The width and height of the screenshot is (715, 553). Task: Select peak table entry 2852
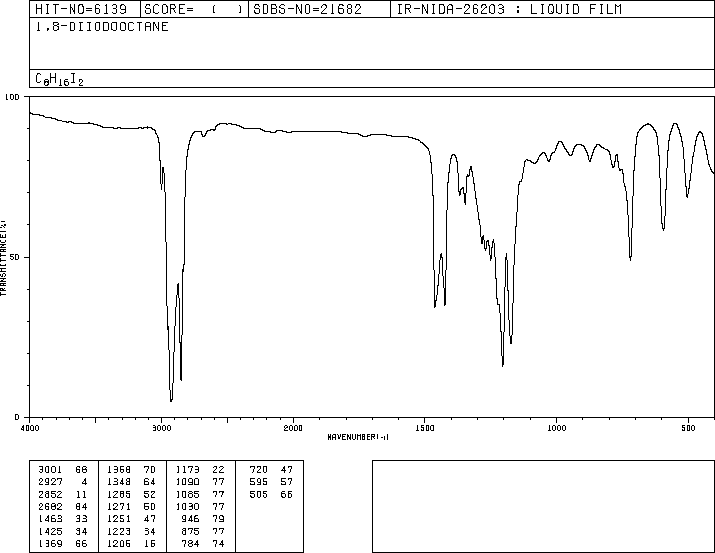50,495
